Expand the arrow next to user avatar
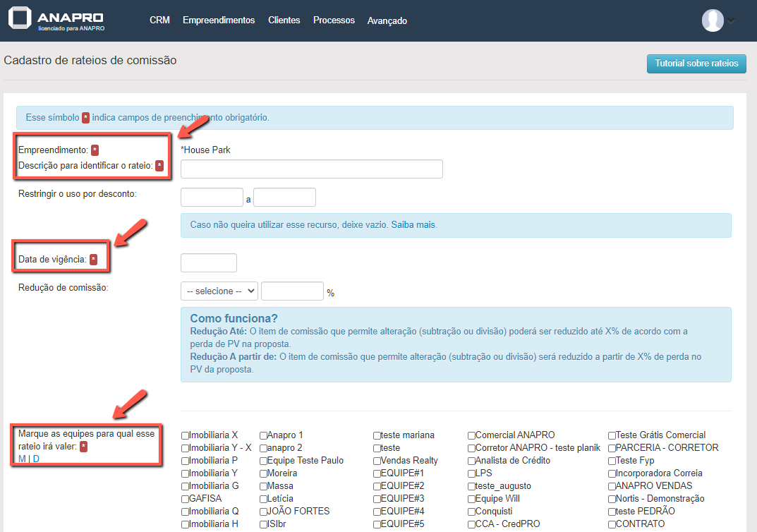The image size is (757, 532). tap(731, 20)
